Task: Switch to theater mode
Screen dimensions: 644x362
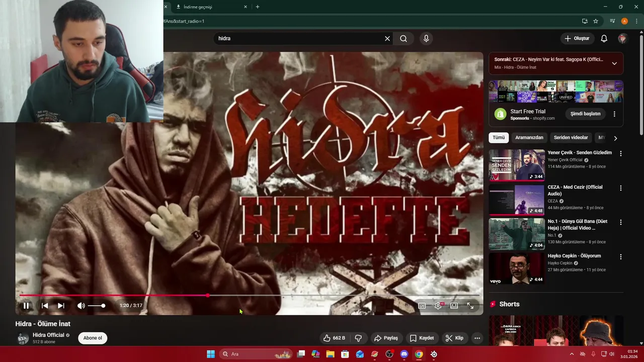Action: pyautogui.click(x=454, y=305)
